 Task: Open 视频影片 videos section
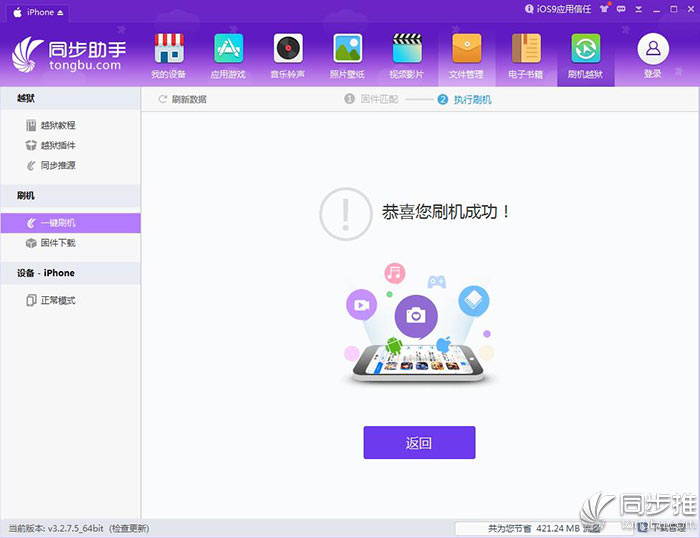(x=407, y=56)
